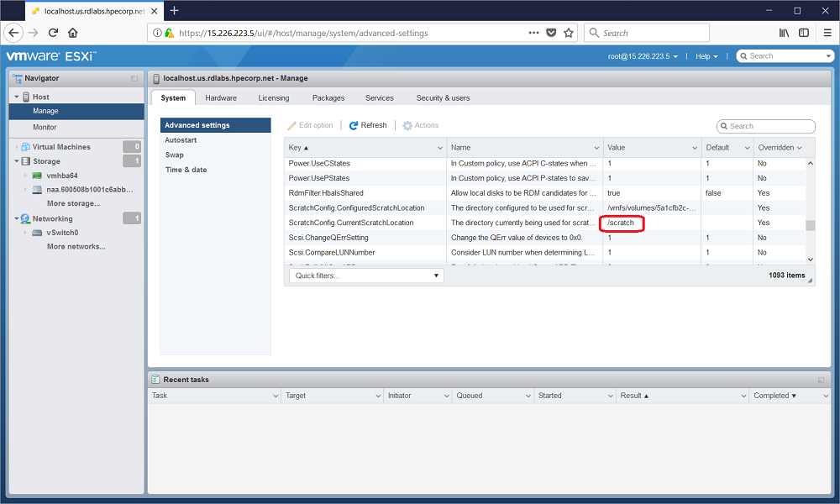Minimize the Recent tasks panel icon
This screenshot has height=504, width=840.
(821, 380)
